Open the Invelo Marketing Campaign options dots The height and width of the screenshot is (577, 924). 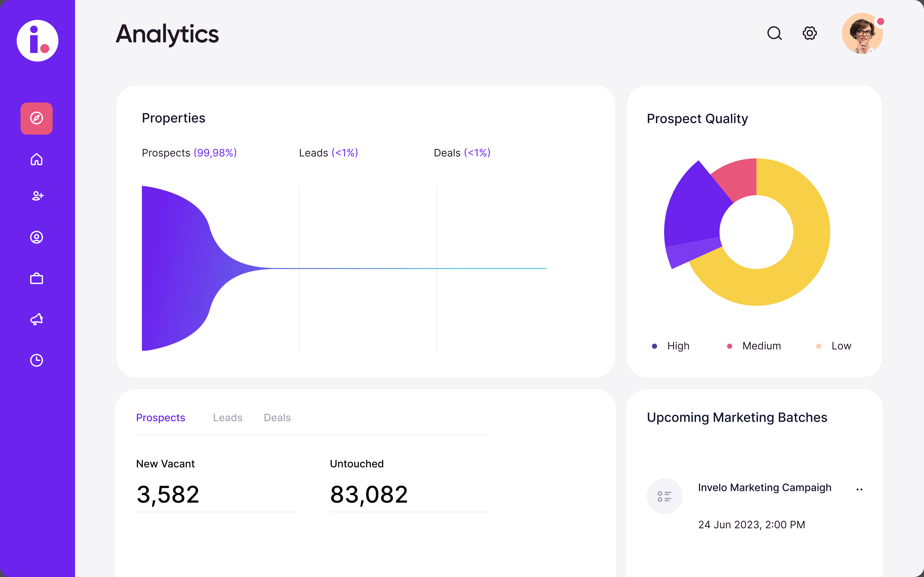[860, 489]
